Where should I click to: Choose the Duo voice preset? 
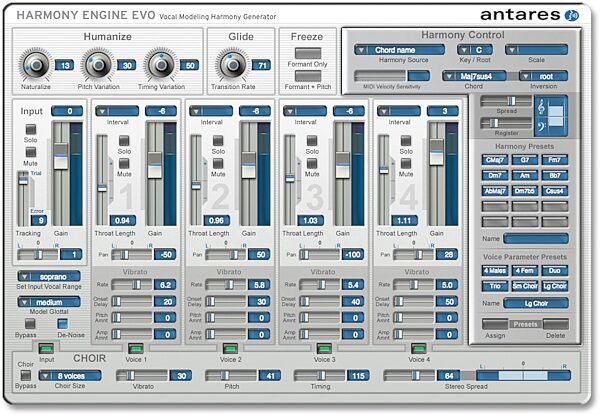point(554,270)
